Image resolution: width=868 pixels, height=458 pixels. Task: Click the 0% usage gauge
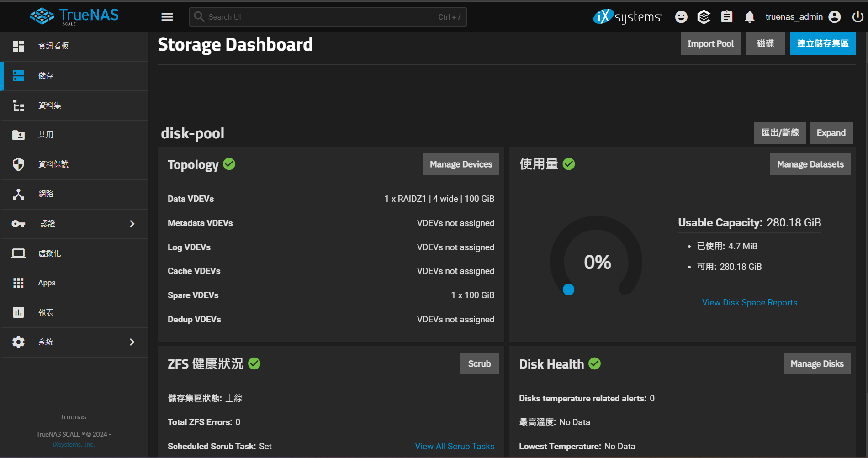(596, 262)
